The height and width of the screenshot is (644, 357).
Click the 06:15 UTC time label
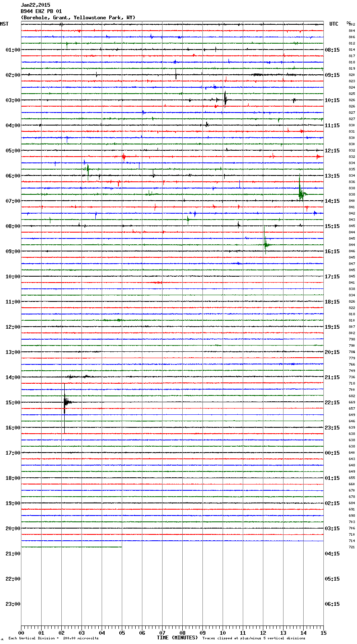coord(332,604)
